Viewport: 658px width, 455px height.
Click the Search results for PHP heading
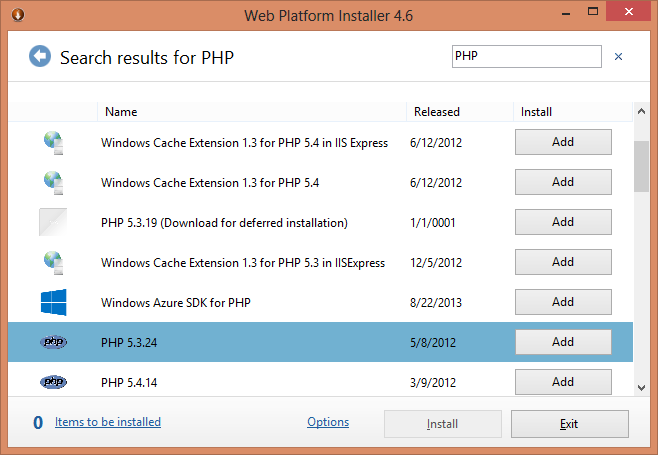[147, 58]
